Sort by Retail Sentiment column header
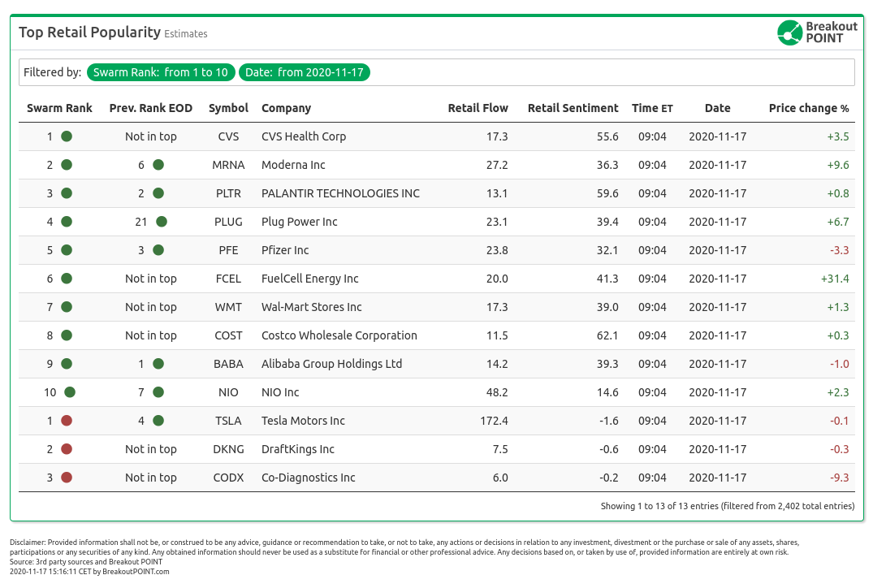 (x=573, y=108)
